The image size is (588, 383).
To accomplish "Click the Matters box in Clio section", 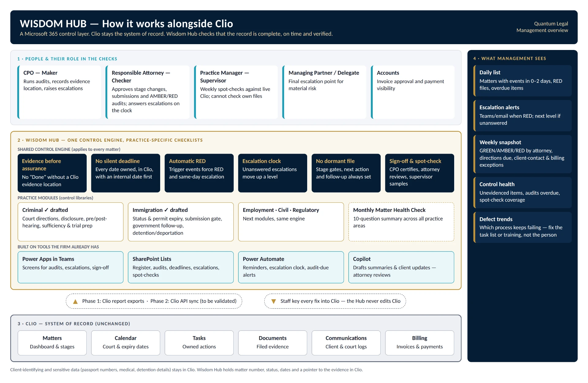I will [52, 343].
